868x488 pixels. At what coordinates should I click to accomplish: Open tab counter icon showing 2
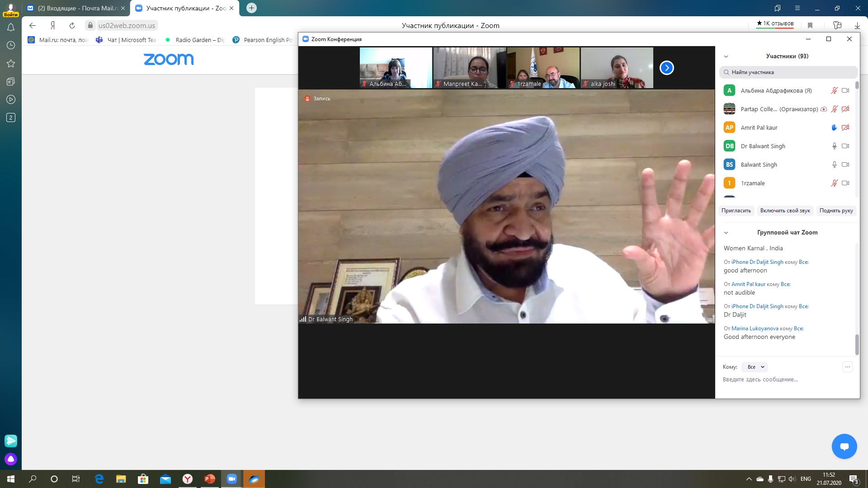pos(11,117)
